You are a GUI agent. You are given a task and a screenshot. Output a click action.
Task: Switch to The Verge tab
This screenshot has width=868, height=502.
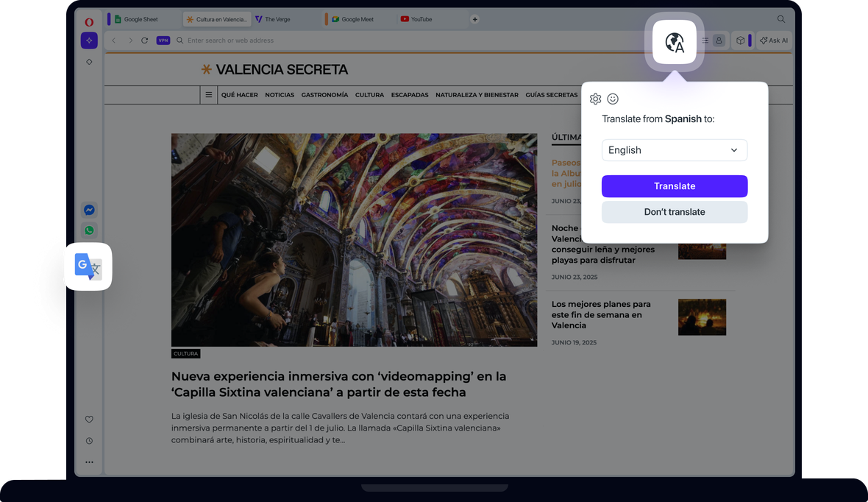(x=277, y=19)
